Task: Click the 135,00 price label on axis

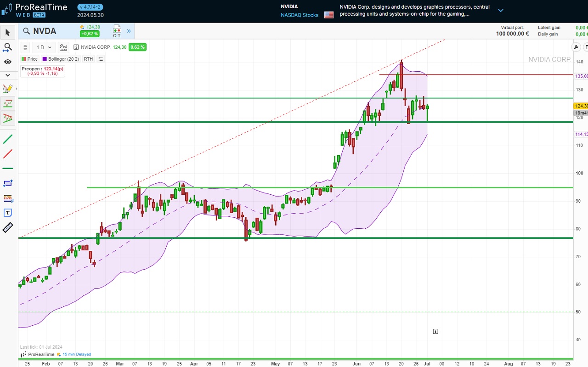Action: 581,76
